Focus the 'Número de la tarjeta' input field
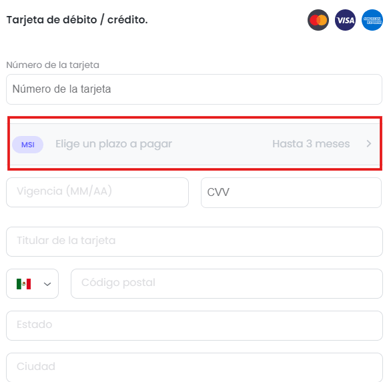This screenshot has height=382, width=387. 194,89
